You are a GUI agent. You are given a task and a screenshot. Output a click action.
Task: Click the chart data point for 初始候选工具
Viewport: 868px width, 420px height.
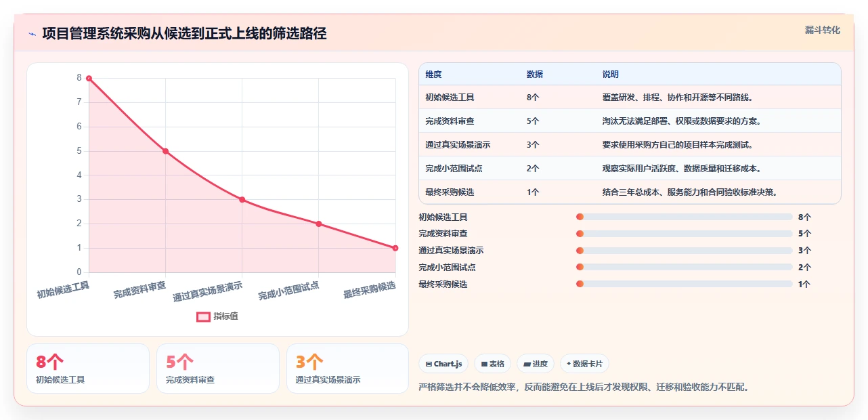(89, 79)
